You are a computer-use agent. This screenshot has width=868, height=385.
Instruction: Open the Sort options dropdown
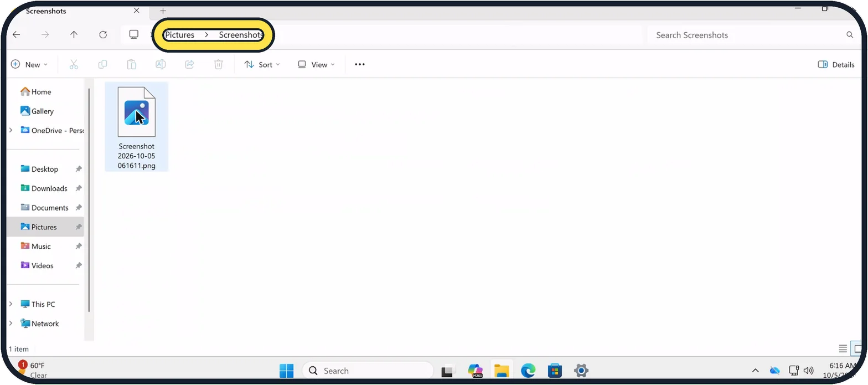coord(262,64)
